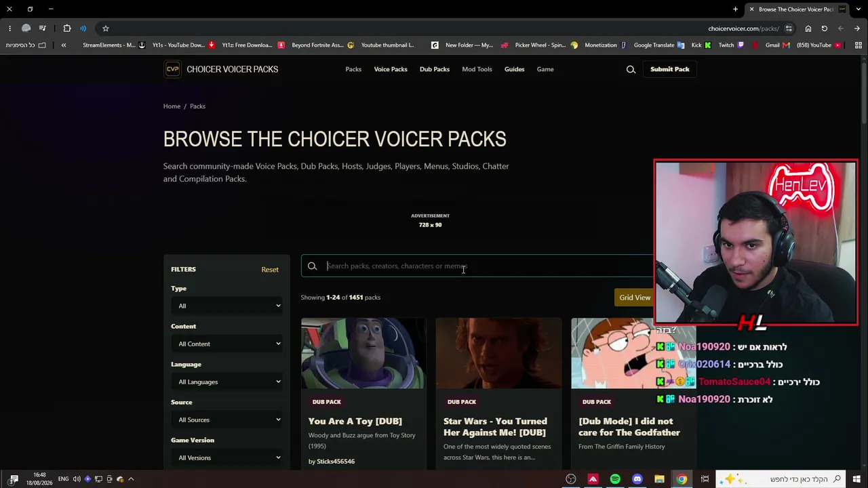
Task: Close the Browse The Choicer Voicer Packs tab
Action: [x=751, y=9]
